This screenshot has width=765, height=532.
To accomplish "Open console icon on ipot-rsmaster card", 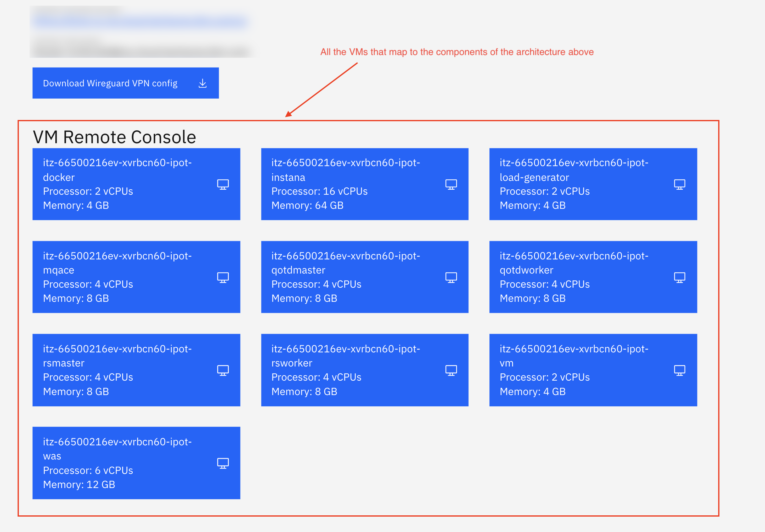I will pos(223,370).
